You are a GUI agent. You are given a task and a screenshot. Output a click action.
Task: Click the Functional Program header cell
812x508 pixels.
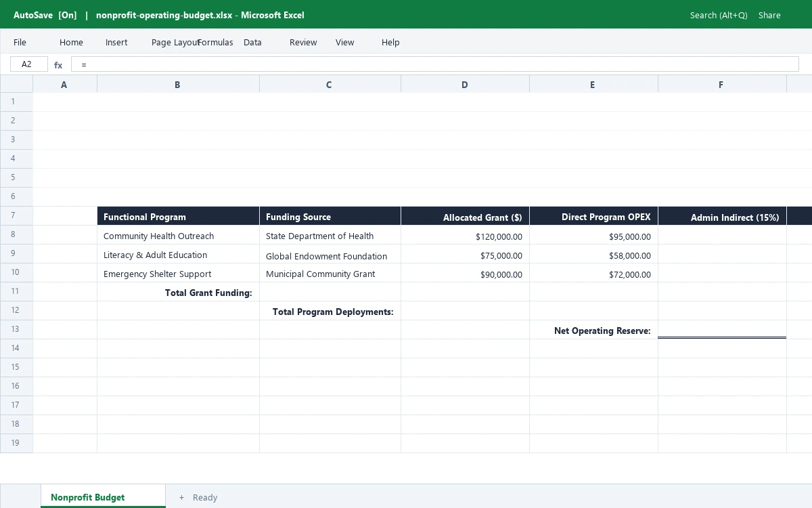[x=178, y=216]
